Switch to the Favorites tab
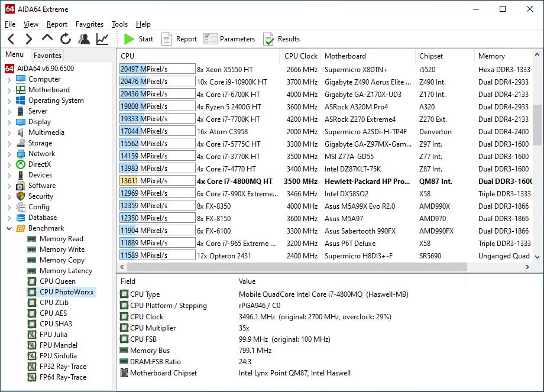Viewport: 544px width, 392px height. (47, 55)
